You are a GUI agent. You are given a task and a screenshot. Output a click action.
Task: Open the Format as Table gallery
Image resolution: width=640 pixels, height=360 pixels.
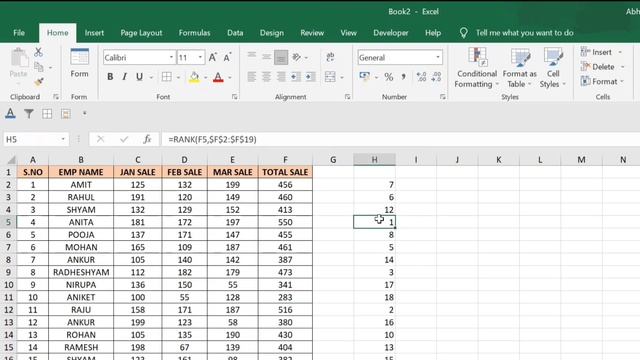(520, 68)
